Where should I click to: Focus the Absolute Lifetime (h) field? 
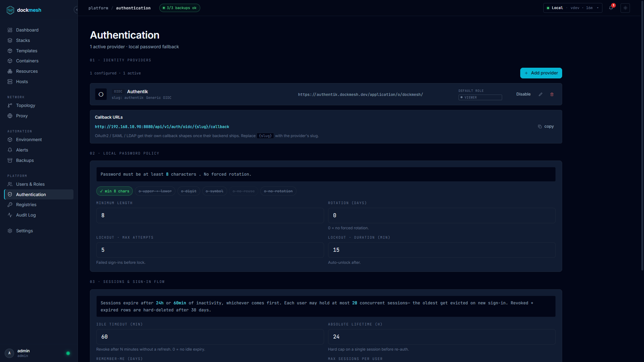click(x=442, y=337)
